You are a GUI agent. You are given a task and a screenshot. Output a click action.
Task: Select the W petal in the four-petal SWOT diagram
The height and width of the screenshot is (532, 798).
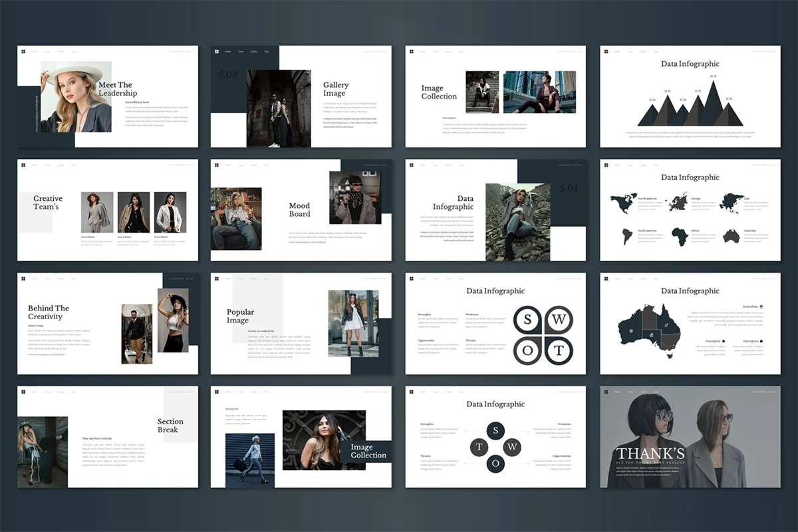pos(559,320)
